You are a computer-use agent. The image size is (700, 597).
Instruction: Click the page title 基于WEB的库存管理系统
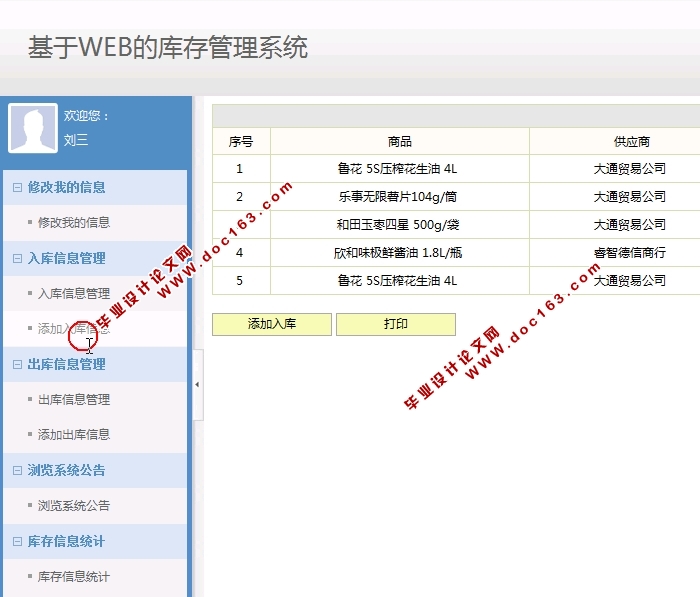click(168, 48)
